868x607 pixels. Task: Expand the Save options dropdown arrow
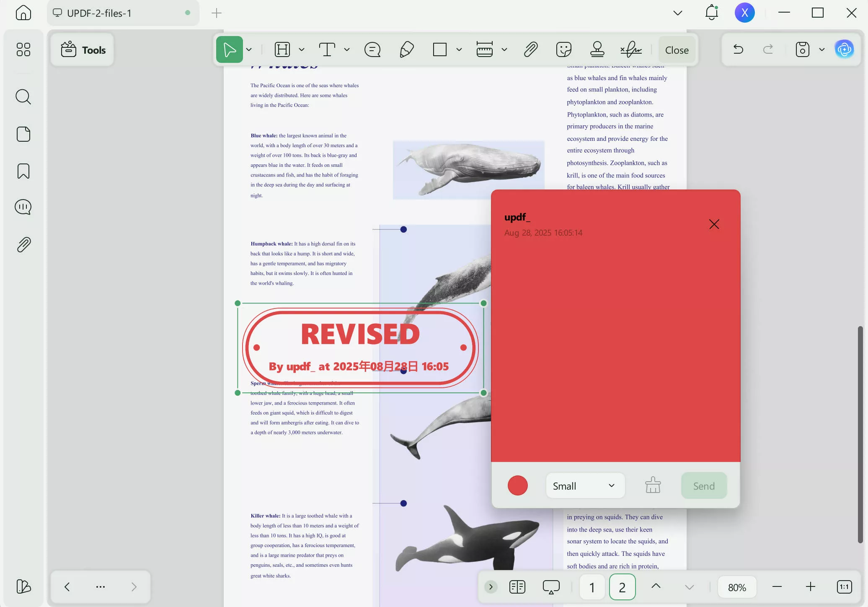821,49
